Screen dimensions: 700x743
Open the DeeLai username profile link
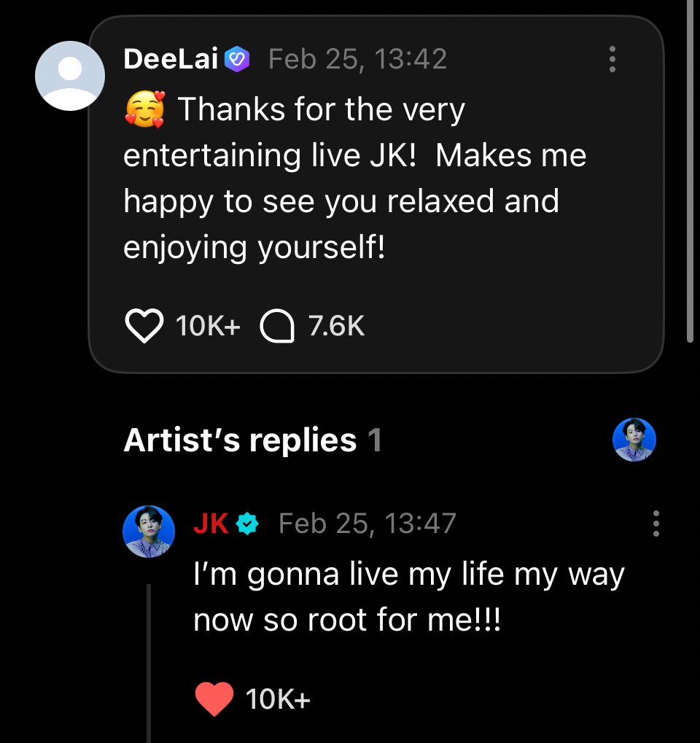tap(171, 59)
